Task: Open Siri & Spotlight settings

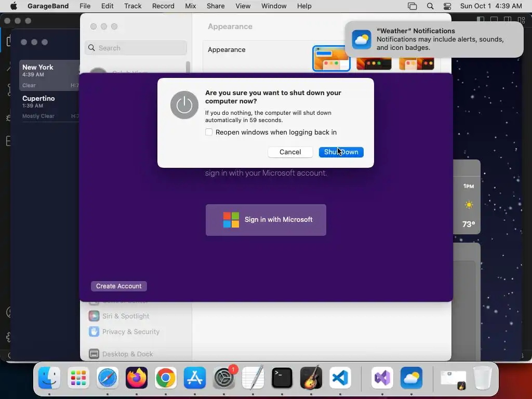Action: (x=126, y=316)
